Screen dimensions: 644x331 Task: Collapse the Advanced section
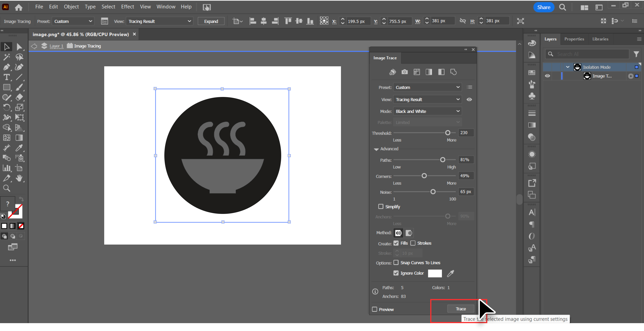point(377,149)
